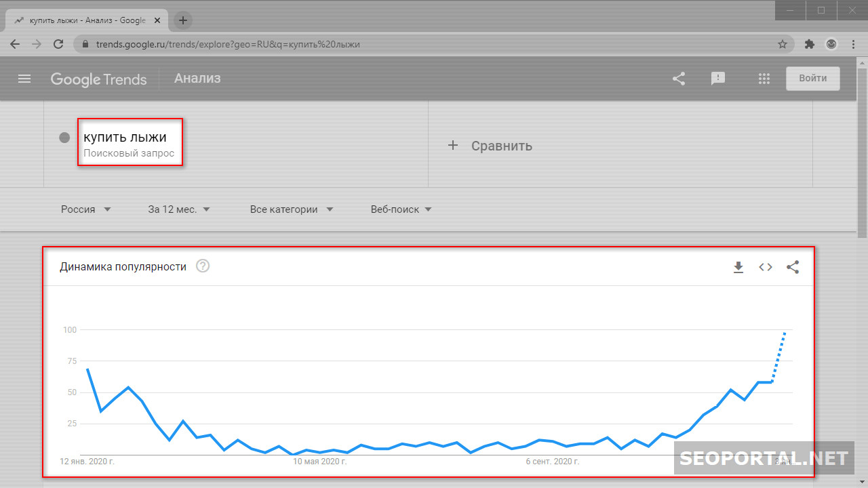Download the interest over time chart CSV

(738, 267)
